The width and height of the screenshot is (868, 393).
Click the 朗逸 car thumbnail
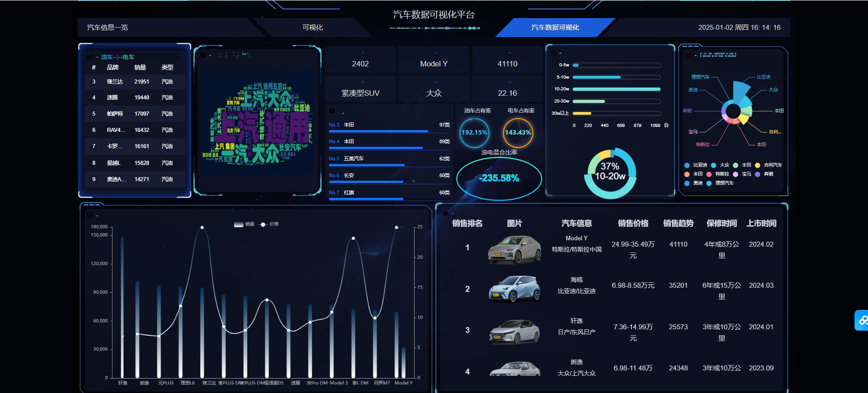coord(514,369)
